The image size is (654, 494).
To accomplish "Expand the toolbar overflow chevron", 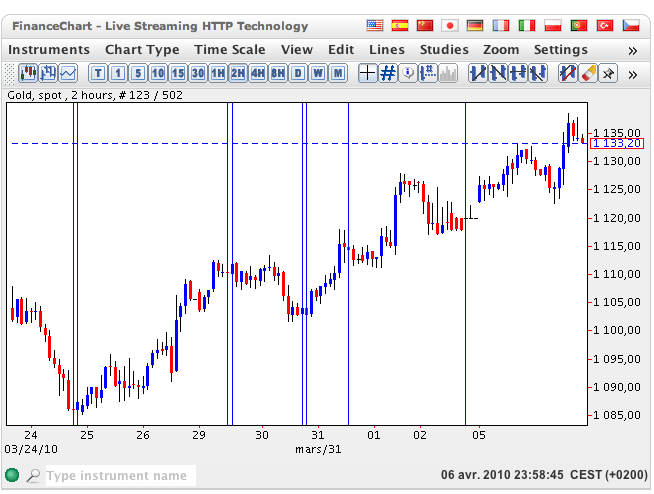I will point(632,73).
